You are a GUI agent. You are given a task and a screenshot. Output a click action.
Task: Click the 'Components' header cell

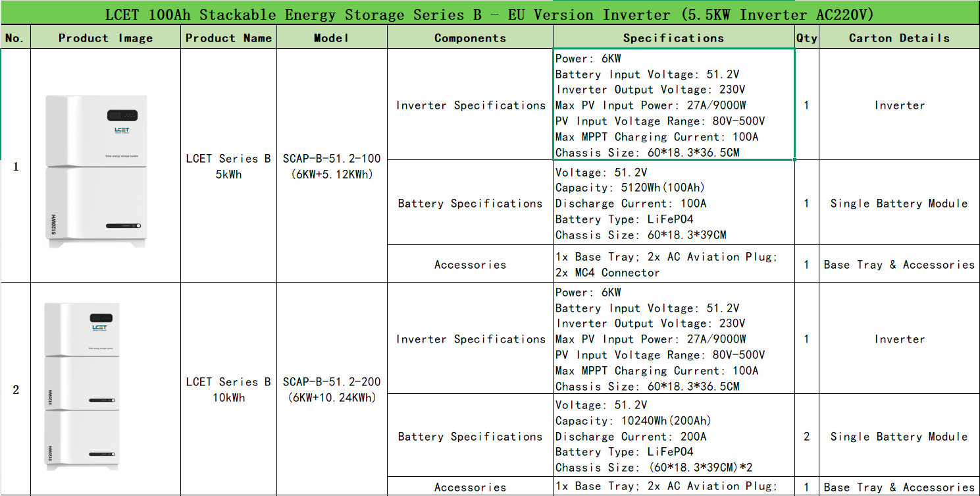tap(470, 38)
